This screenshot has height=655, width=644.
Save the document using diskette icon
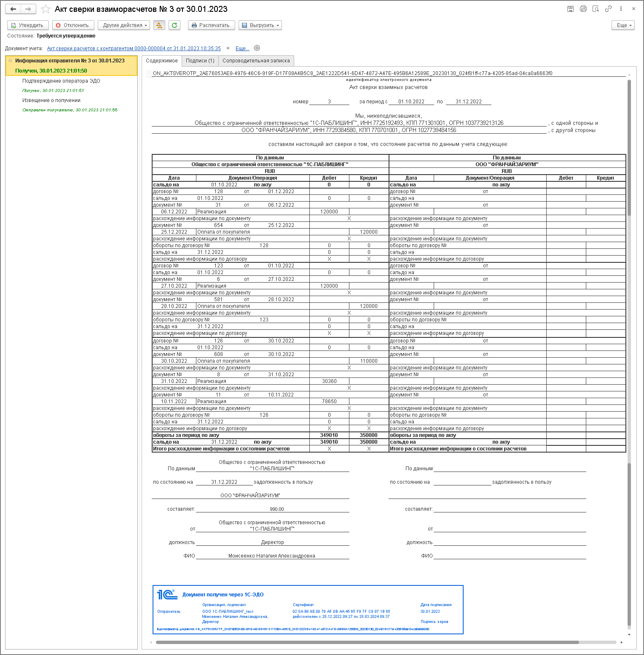point(570,9)
